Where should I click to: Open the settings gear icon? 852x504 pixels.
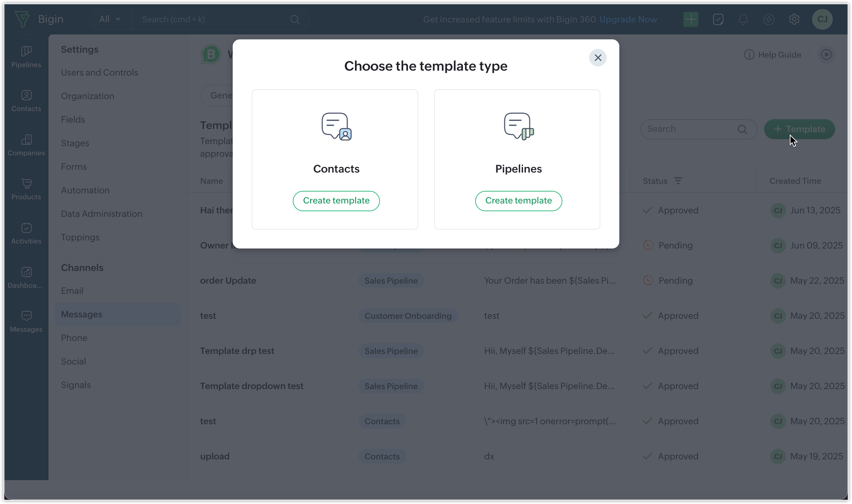point(794,19)
